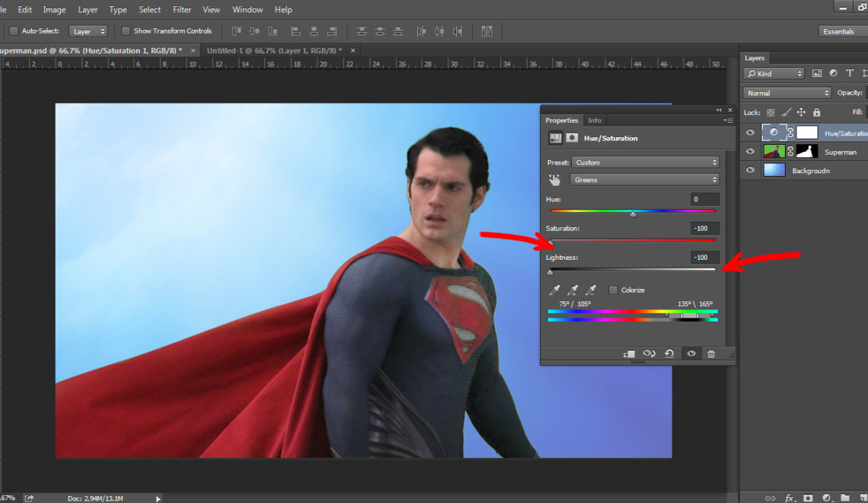Expand the status bar Doc info arrow
This screenshot has width=868, height=503.
click(x=158, y=498)
